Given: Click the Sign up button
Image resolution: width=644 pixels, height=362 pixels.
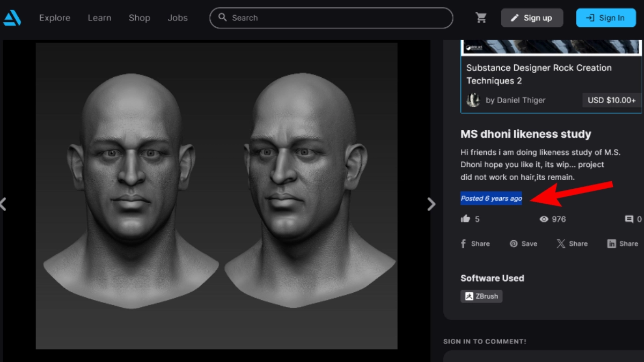Looking at the screenshot, I should [x=531, y=18].
